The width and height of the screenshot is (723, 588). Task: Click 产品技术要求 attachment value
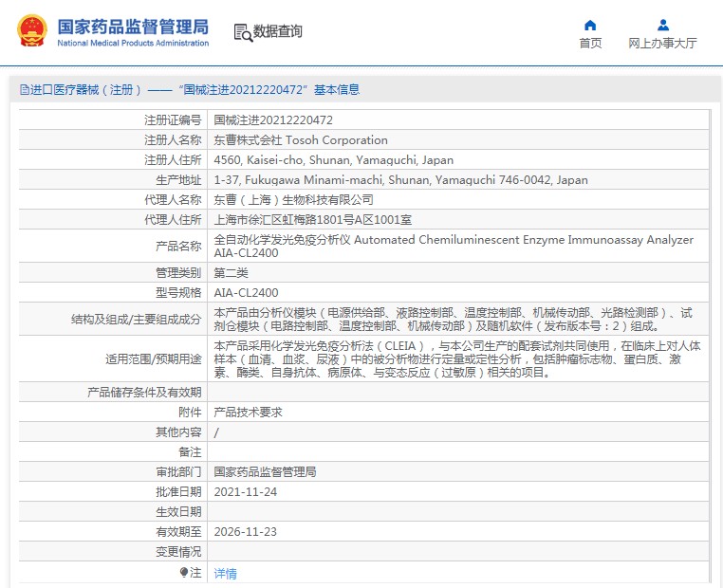pos(248,412)
